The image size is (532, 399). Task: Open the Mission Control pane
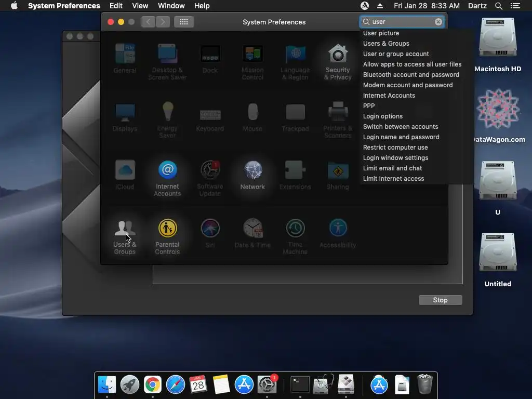(252, 62)
